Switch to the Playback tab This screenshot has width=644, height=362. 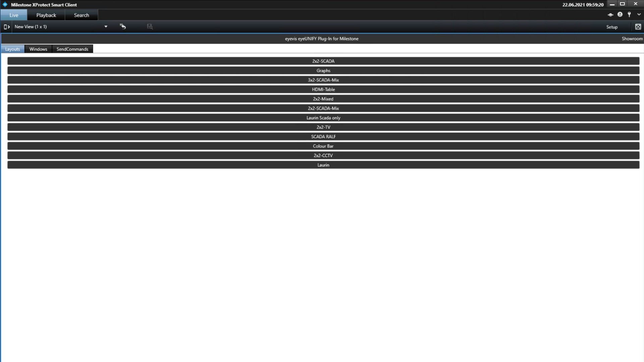click(46, 15)
